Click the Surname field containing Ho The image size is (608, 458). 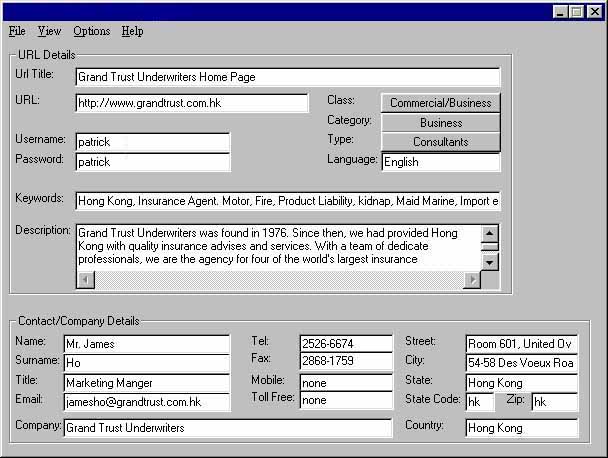[147, 363]
